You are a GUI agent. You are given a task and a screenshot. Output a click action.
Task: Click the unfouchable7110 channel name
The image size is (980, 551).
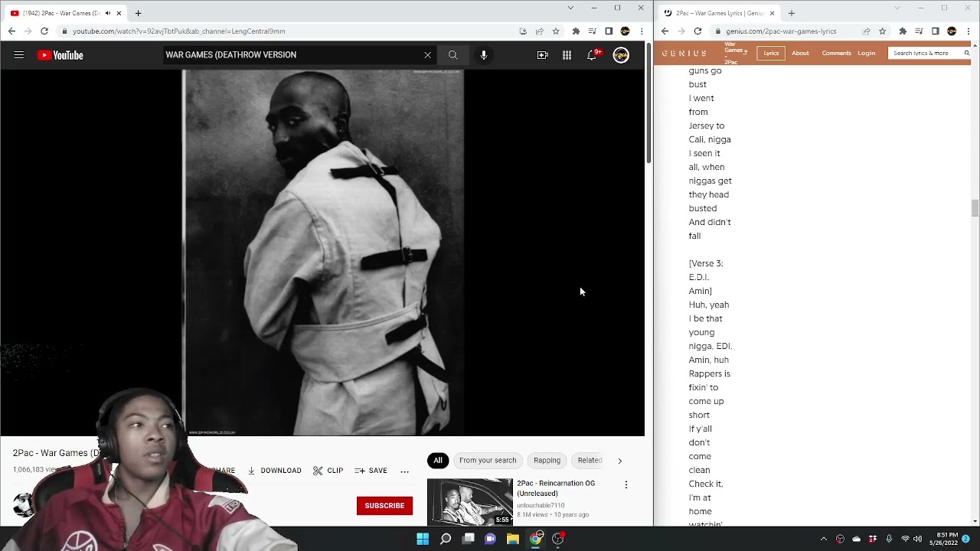(541, 506)
